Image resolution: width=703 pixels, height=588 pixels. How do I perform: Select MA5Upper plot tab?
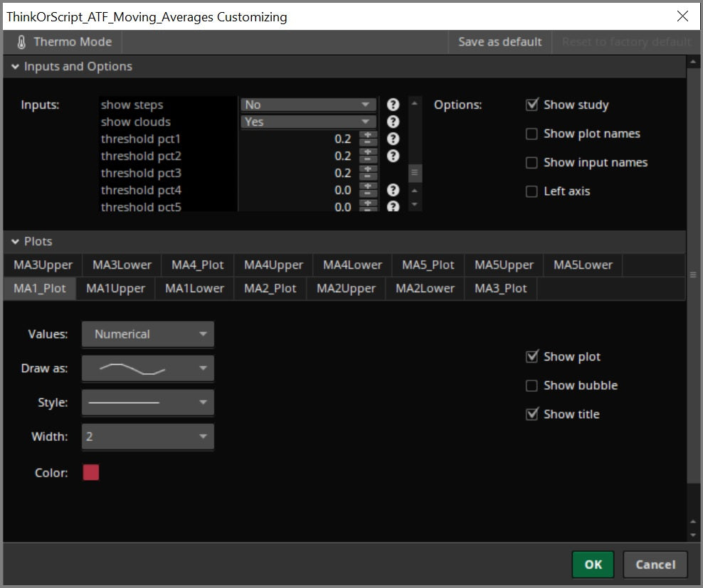tap(504, 265)
